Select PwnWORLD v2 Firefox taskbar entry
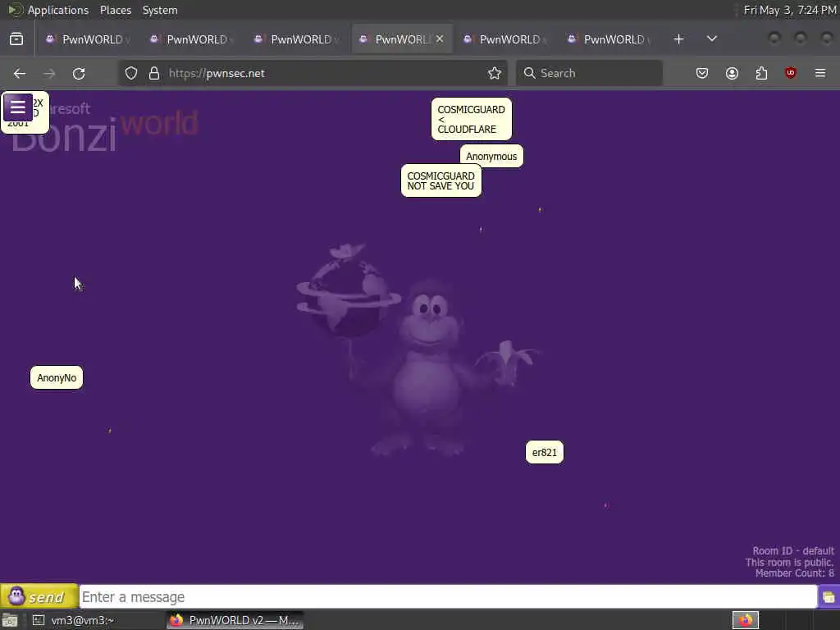The width and height of the screenshot is (840, 630). pyautogui.click(x=235, y=620)
